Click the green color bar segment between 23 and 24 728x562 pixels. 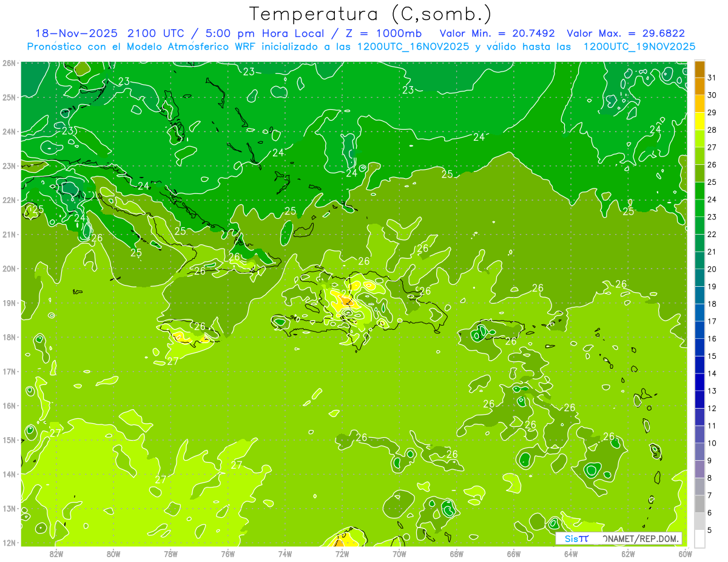[699, 208]
